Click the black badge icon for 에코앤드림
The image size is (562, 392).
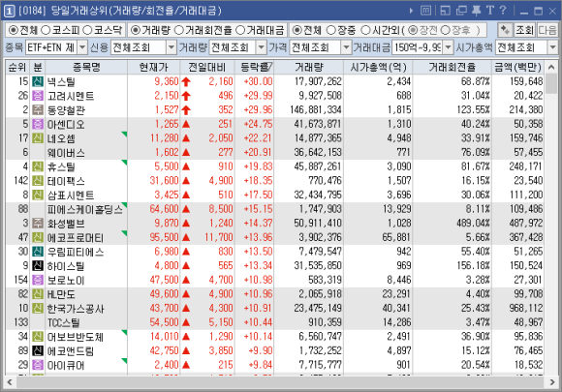click(x=38, y=350)
